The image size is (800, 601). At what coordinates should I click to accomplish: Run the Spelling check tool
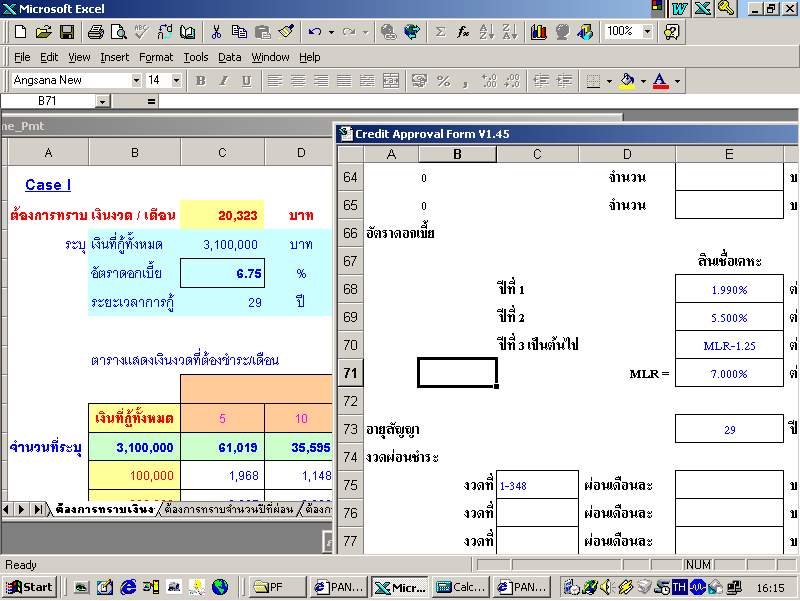141,32
